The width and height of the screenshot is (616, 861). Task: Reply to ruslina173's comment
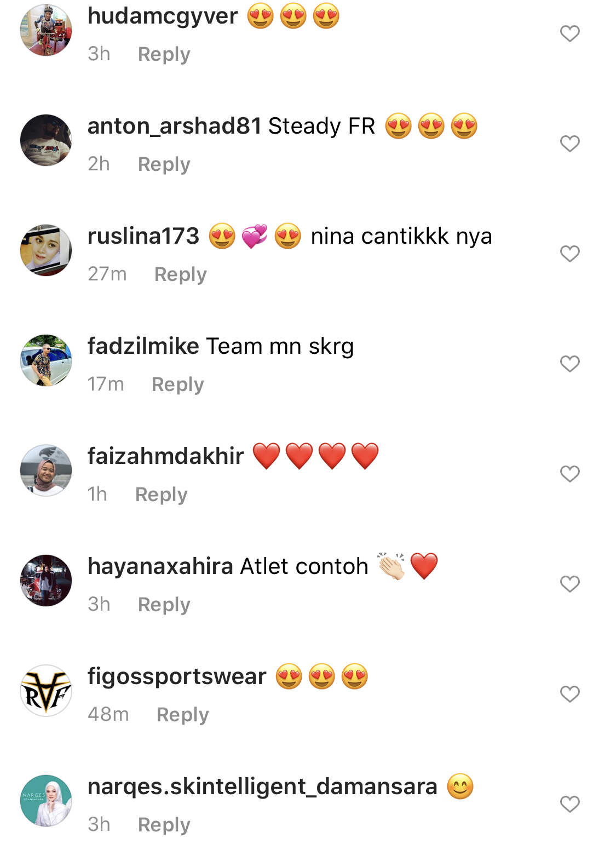180,274
